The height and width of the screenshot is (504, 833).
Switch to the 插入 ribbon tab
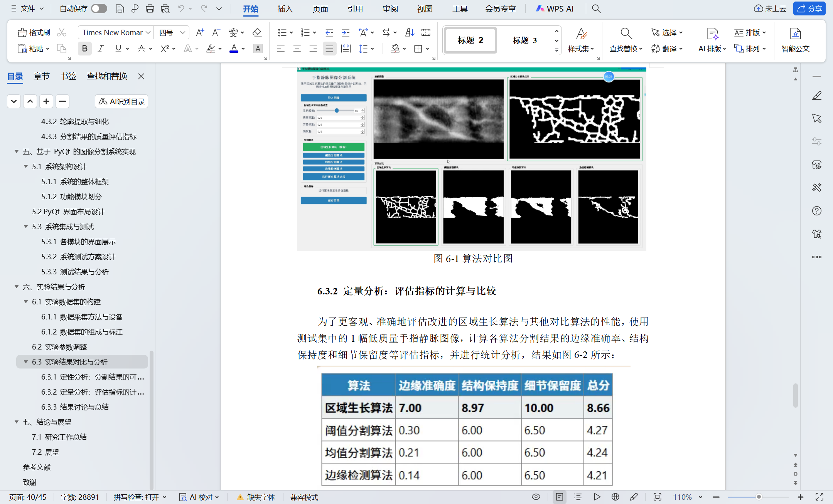(x=285, y=8)
